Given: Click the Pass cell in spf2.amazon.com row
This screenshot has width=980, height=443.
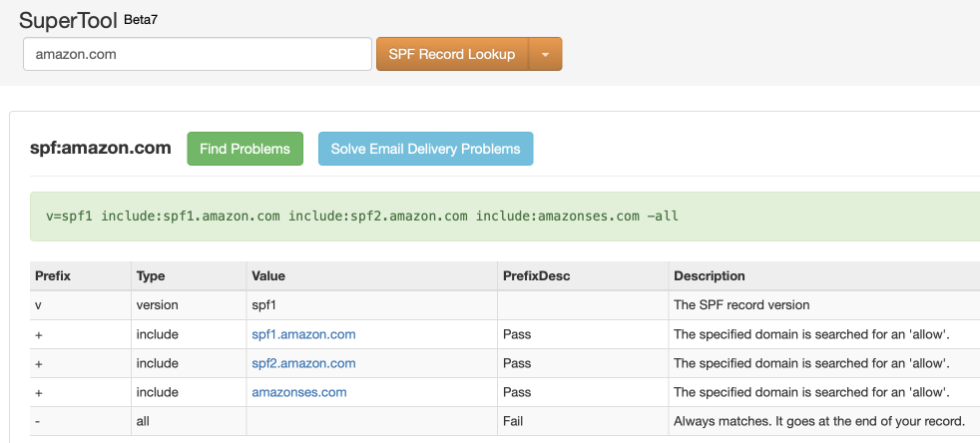Looking at the screenshot, I should coord(583,363).
